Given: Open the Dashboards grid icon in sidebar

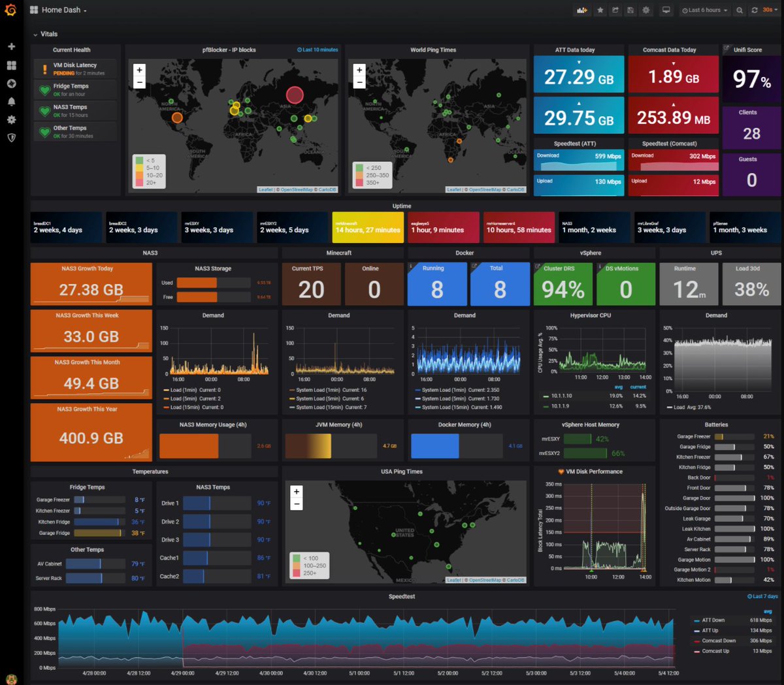Looking at the screenshot, I should [10, 65].
